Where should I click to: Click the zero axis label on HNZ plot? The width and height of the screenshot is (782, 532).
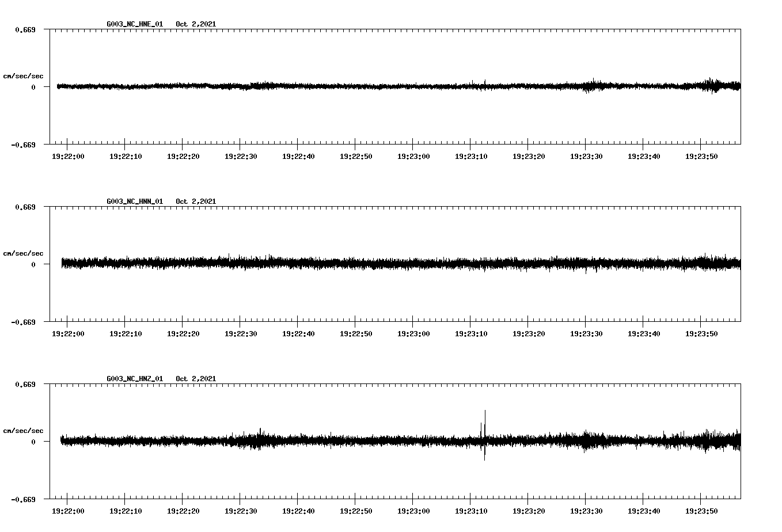pyautogui.click(x=33, y=442)
